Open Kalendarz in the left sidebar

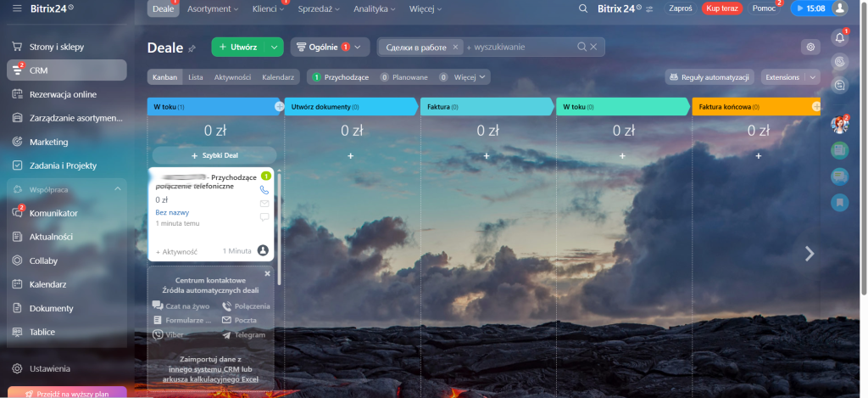pos(47,284)
